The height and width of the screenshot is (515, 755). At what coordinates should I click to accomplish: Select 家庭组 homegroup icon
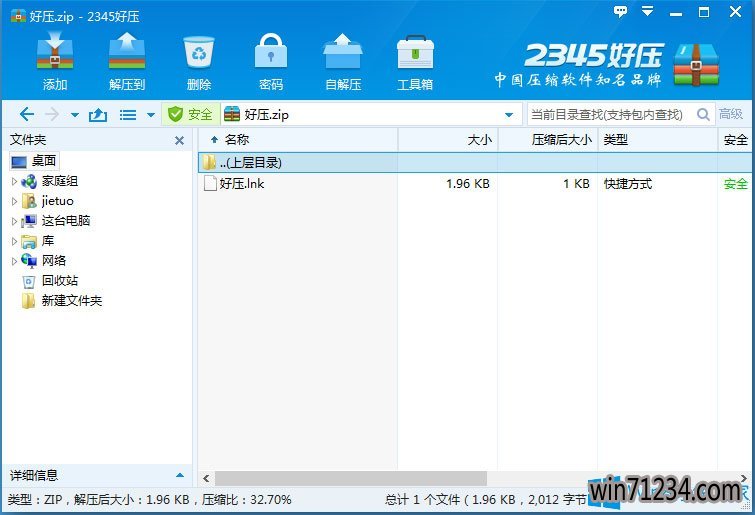(x=29, y=181)
